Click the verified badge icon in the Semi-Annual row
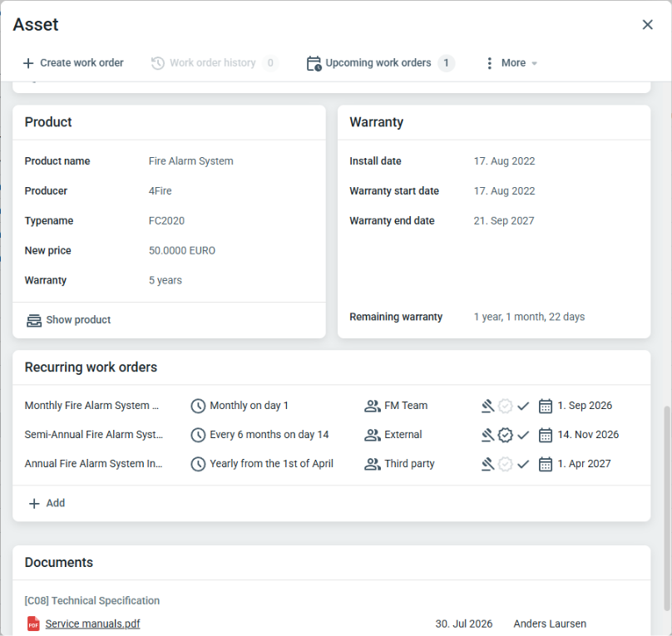The width and height of the screenshot is (672, 636). (506, 435)
